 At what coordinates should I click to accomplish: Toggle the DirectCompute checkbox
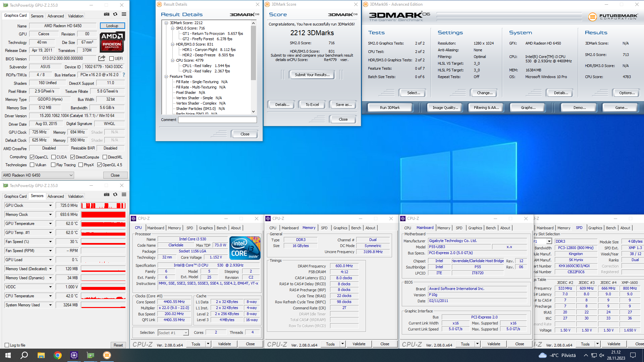[72, 157]
